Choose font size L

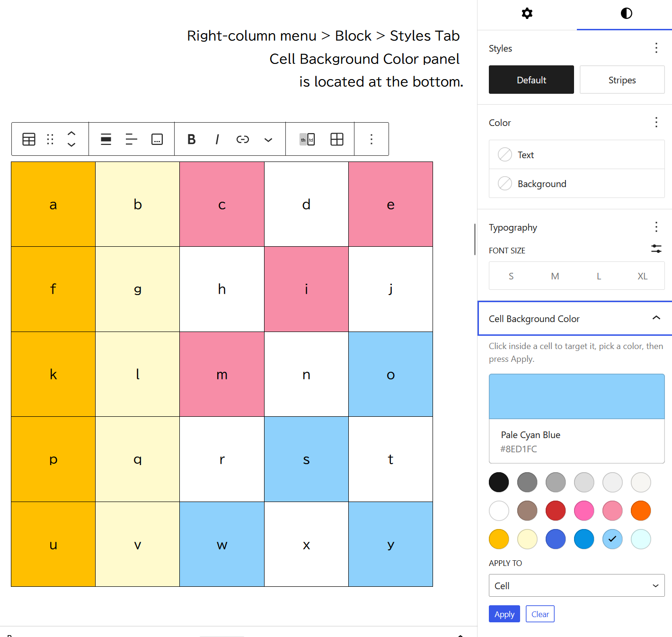(x=599, y=276)
